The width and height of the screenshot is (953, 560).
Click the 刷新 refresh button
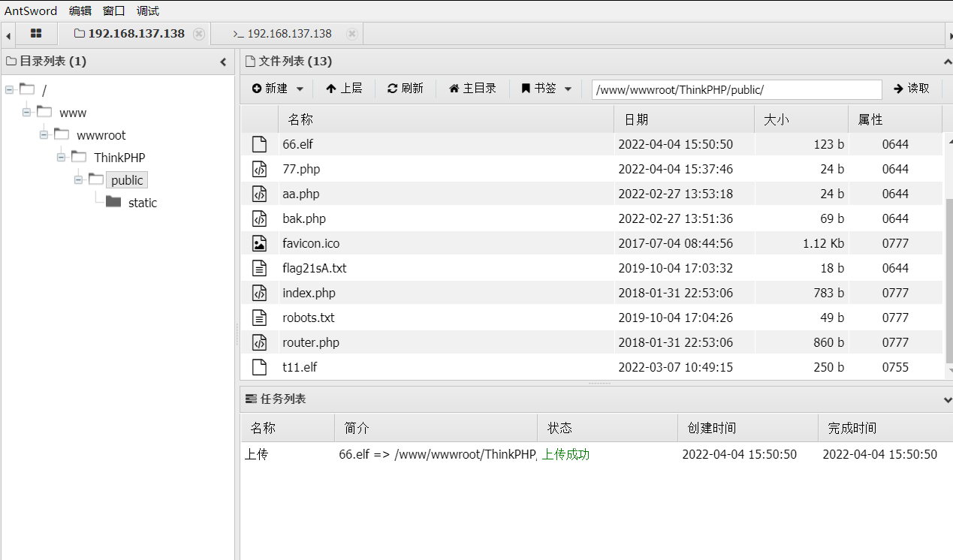click(406, 89)
